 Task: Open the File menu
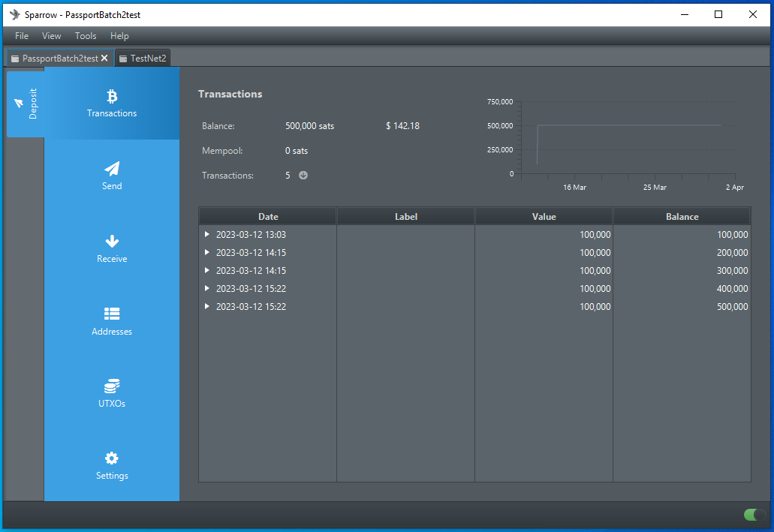pyautogui.click(x=22, y=35)
